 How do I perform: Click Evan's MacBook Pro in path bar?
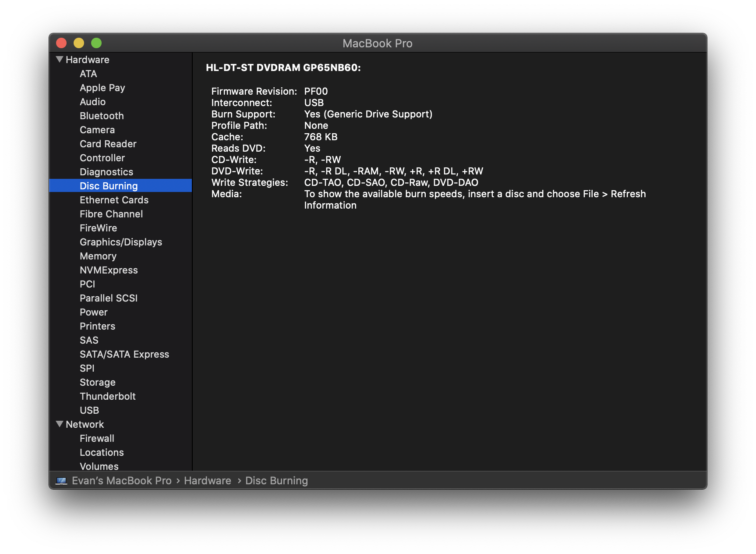[121, 481]
